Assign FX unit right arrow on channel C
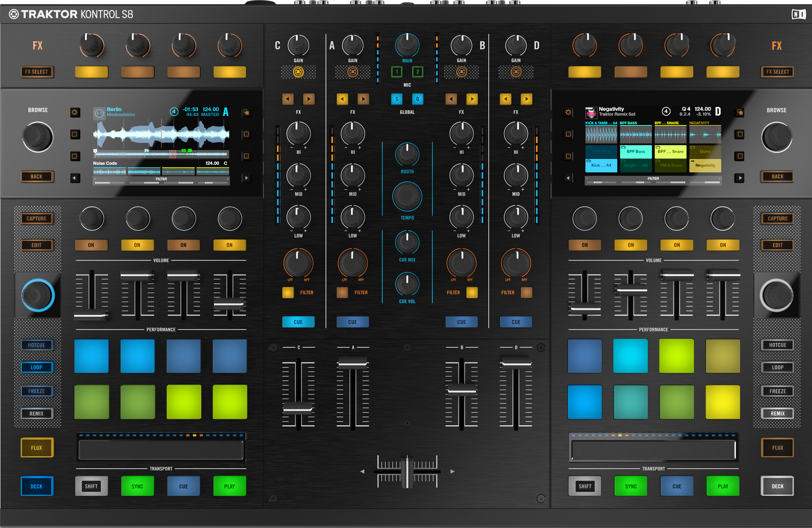The height and width of the screenshot is (528, 812). 309,99
